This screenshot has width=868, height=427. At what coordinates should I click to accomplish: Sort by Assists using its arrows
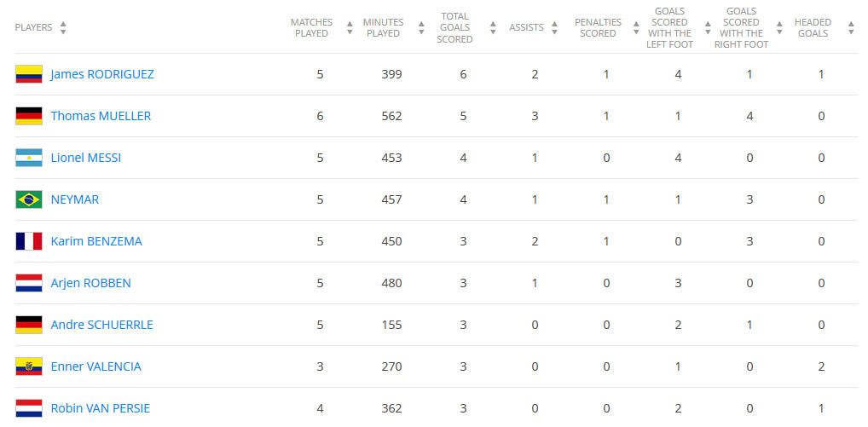[x=554, y=28]
